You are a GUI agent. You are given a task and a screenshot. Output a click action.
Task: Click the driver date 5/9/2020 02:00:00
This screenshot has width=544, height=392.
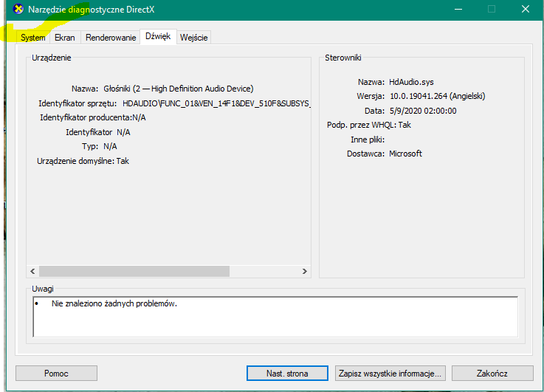(x=423, y=111)
